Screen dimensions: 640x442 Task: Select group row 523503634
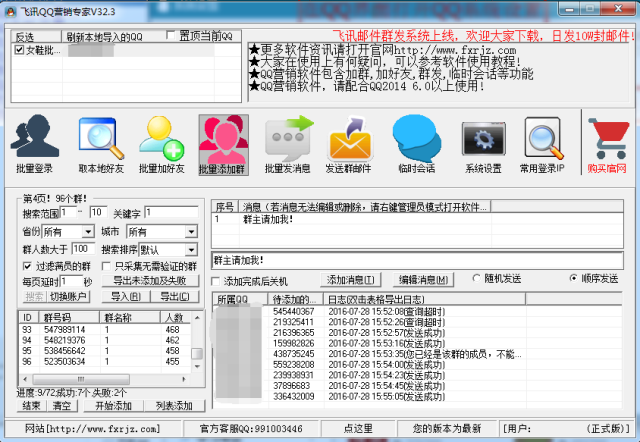pos(105,361)
